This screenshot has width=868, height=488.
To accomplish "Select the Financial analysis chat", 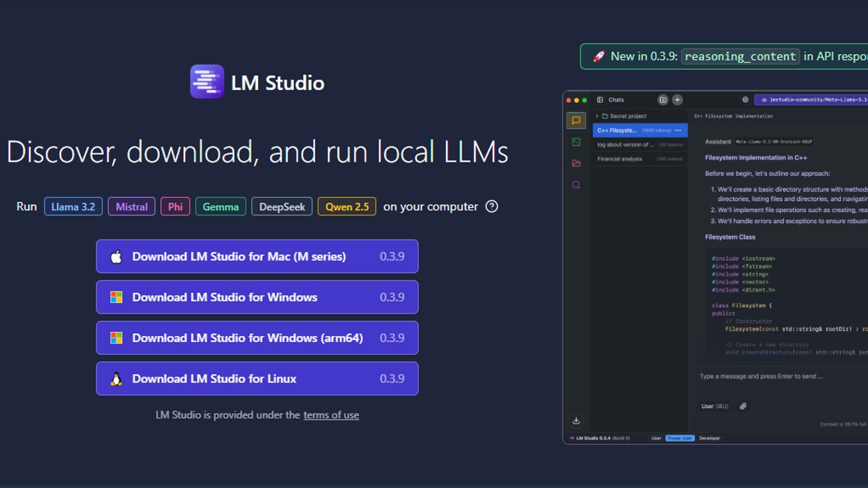I will (x=619, y=159).
